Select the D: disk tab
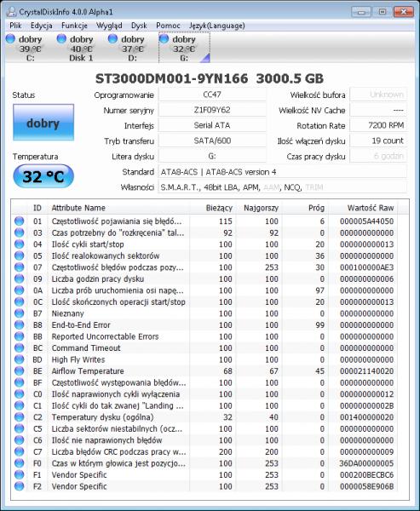This screenshot has height=511, width=420. [132, 48]
